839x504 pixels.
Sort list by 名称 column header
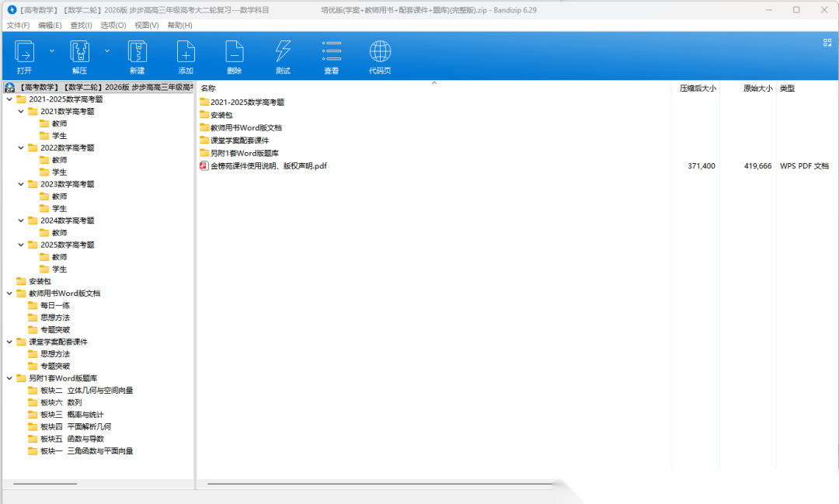coord(208,89)
